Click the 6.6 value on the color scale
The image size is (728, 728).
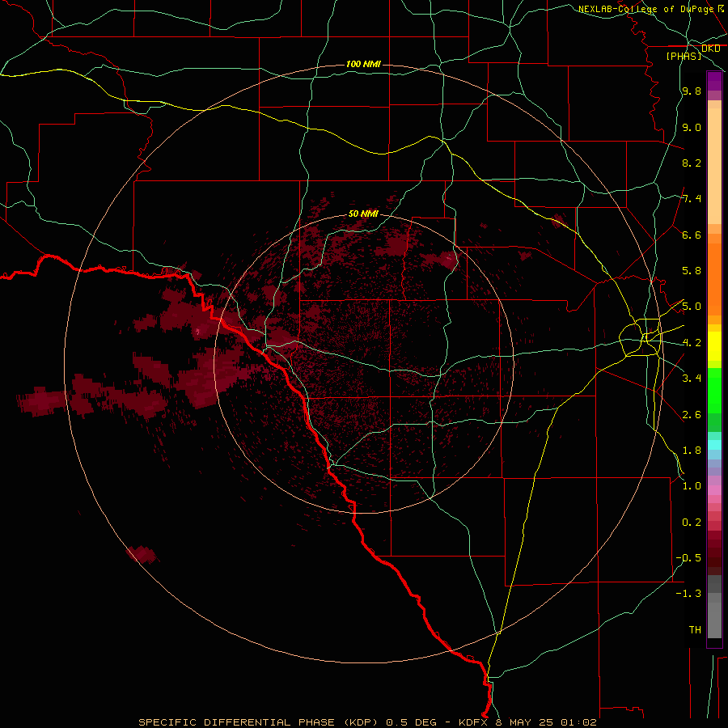coord(692,235)
